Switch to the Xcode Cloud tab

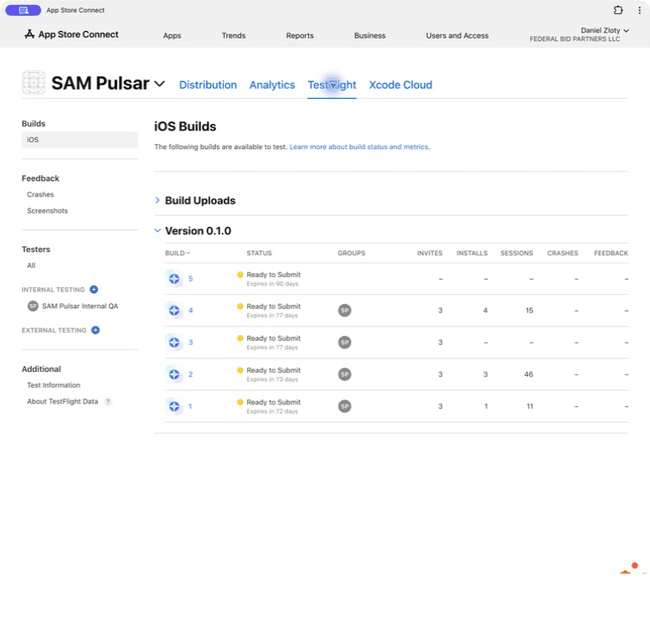click(x=400, y=85)
